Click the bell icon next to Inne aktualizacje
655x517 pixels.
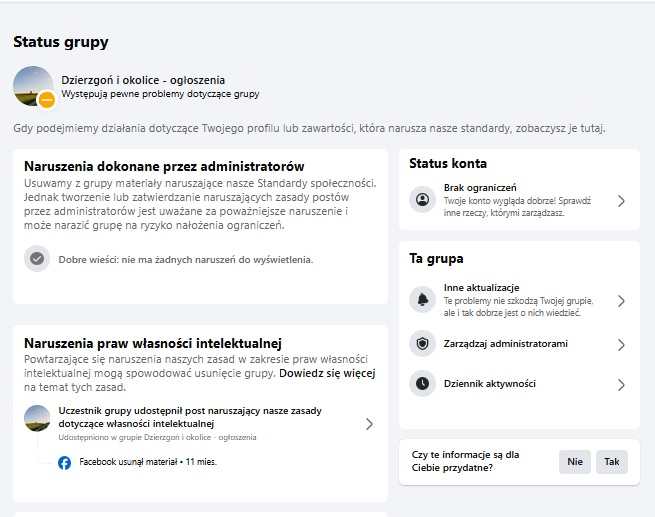[422, 299]
